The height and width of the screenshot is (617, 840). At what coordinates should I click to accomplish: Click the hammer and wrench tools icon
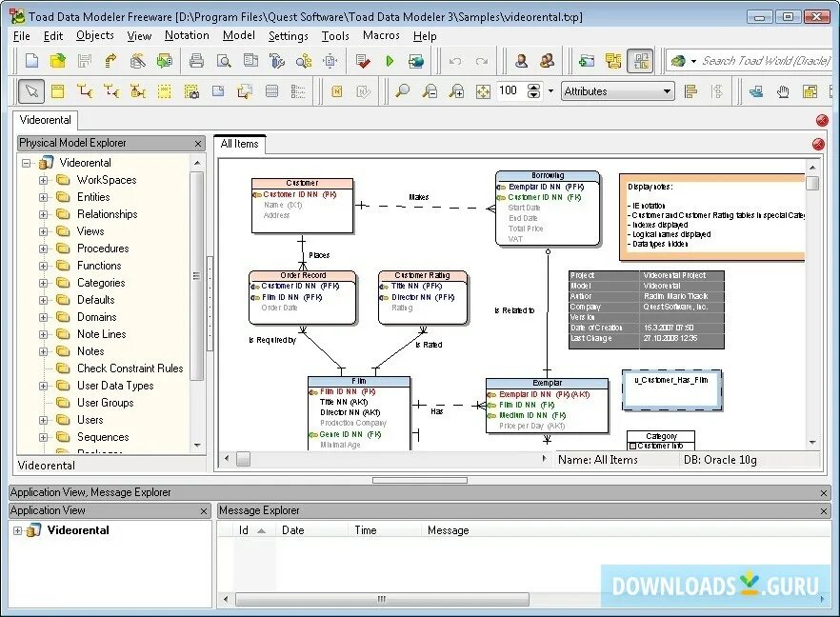[276, 61]
